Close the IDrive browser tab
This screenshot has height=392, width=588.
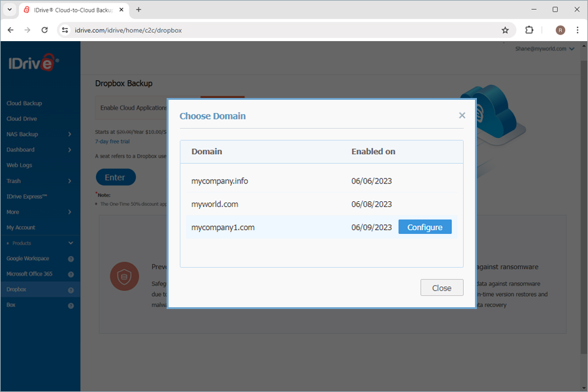tap(122, 10)
